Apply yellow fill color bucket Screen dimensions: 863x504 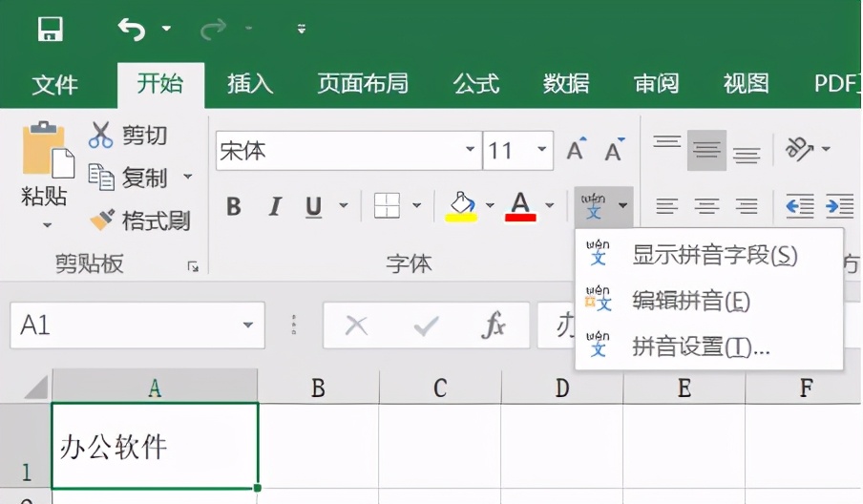(x=461, y=206)
